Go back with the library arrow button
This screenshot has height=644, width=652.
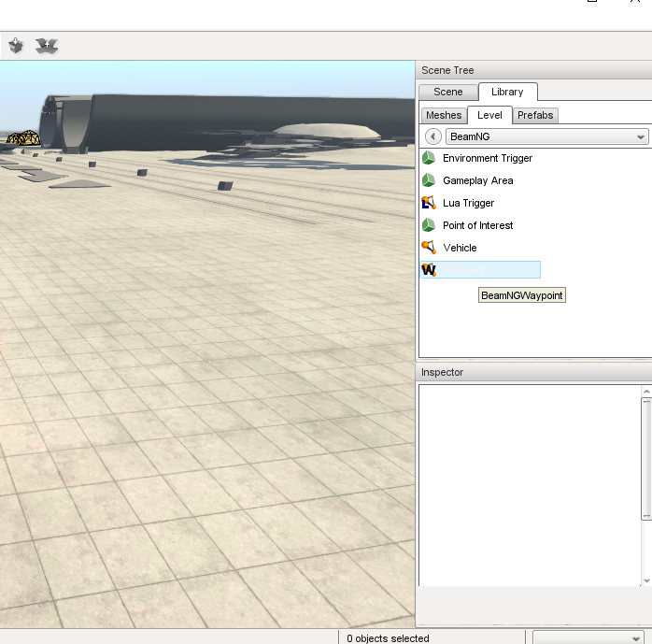tap(433, 136)
